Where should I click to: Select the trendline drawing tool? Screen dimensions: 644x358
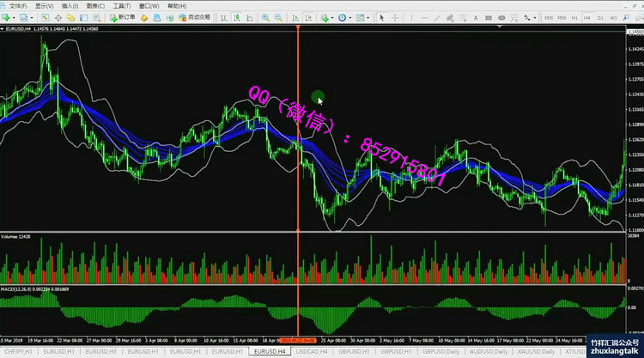pos(436,17)
